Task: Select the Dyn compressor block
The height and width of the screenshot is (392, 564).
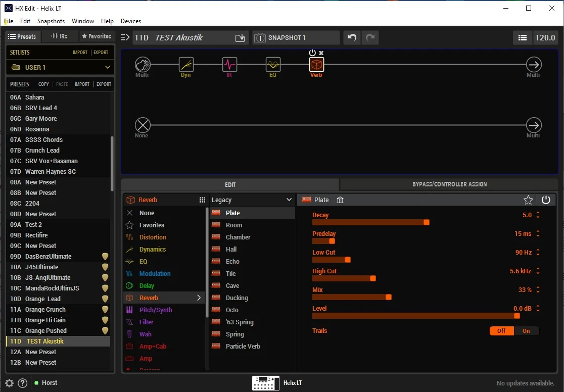Action: coord(186,65)
